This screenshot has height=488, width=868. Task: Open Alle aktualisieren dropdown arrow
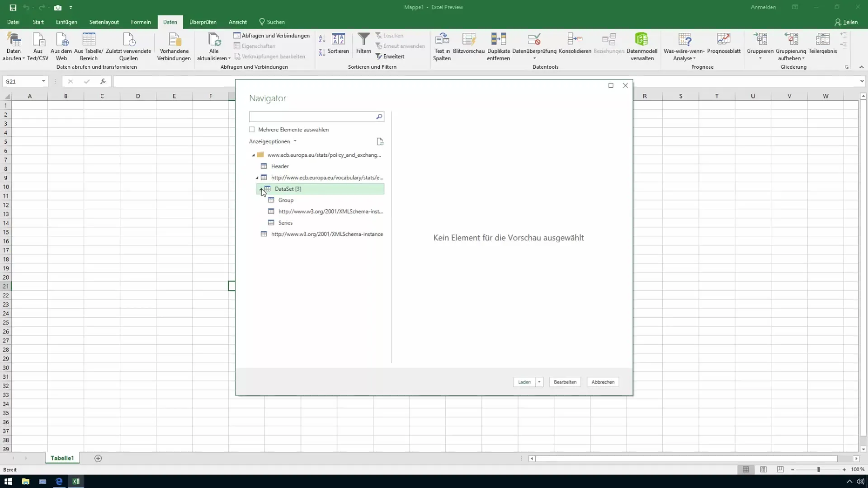pyautogui.click(x=229, y=58)
